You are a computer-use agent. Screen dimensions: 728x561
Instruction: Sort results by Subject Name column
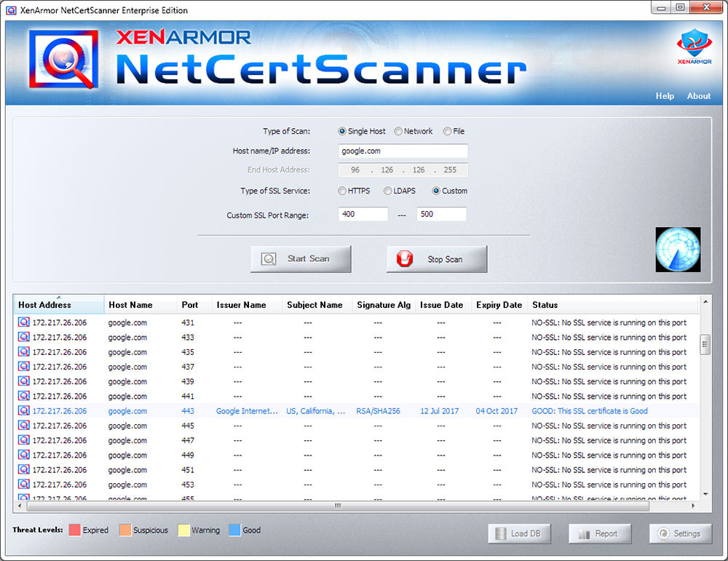point(317,305)
